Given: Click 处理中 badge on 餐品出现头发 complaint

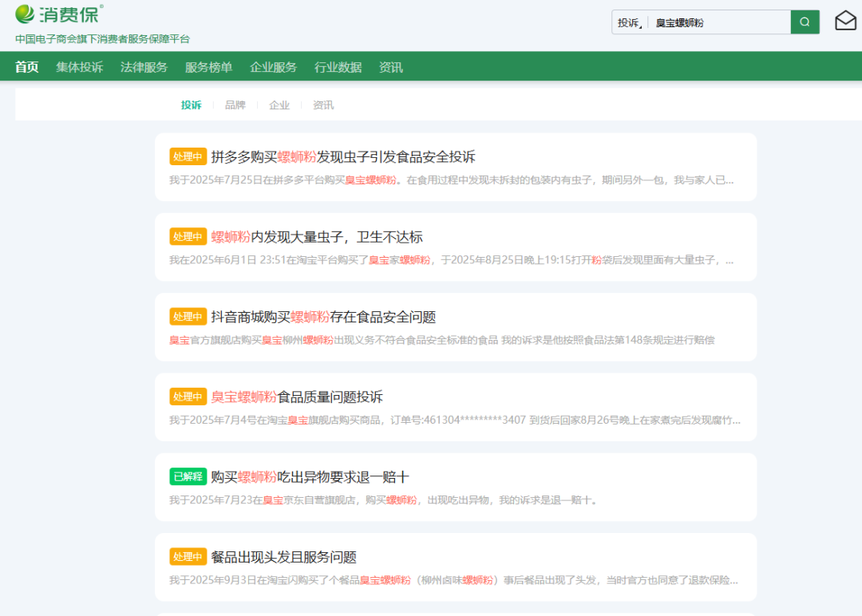Looking at the screenshot, I should [x=188, y=557].
